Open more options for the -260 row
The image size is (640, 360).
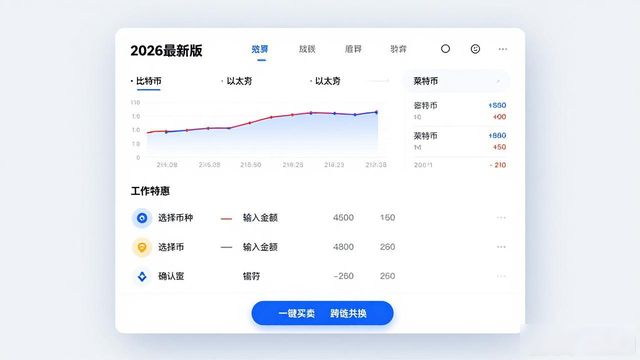tap(501, 276)
